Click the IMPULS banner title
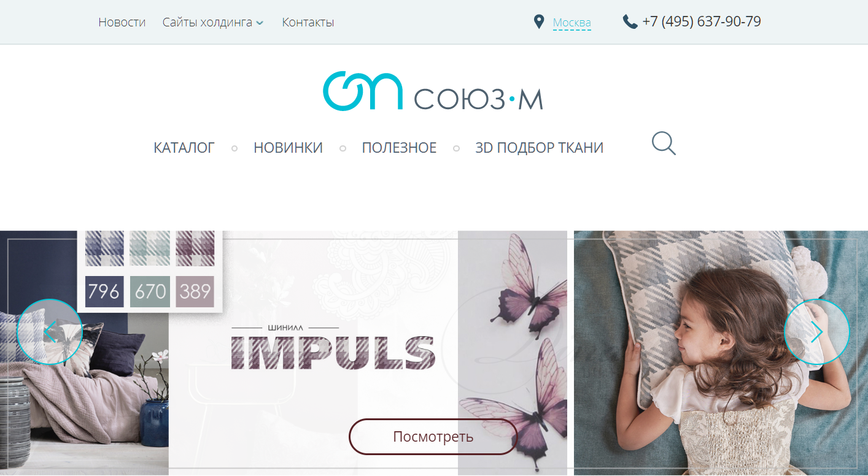The height and width of the screenshot is (476, 868). pos(333,353)
